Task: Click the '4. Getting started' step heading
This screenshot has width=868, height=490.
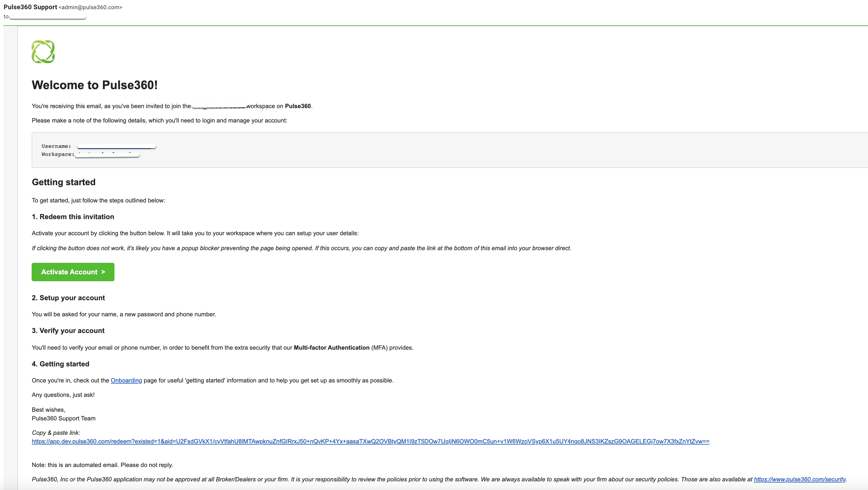Action: point(61,364)
